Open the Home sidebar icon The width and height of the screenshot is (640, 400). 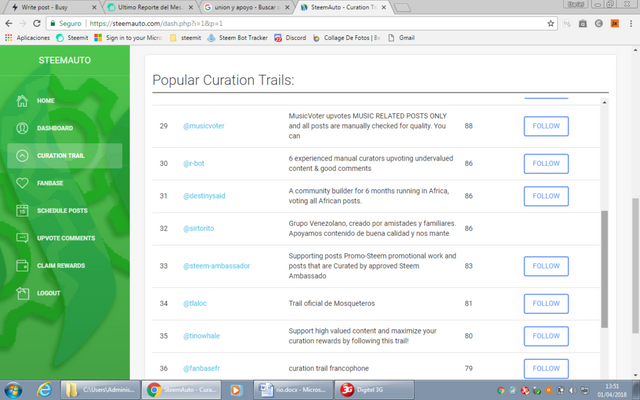(x=22, y=100)
